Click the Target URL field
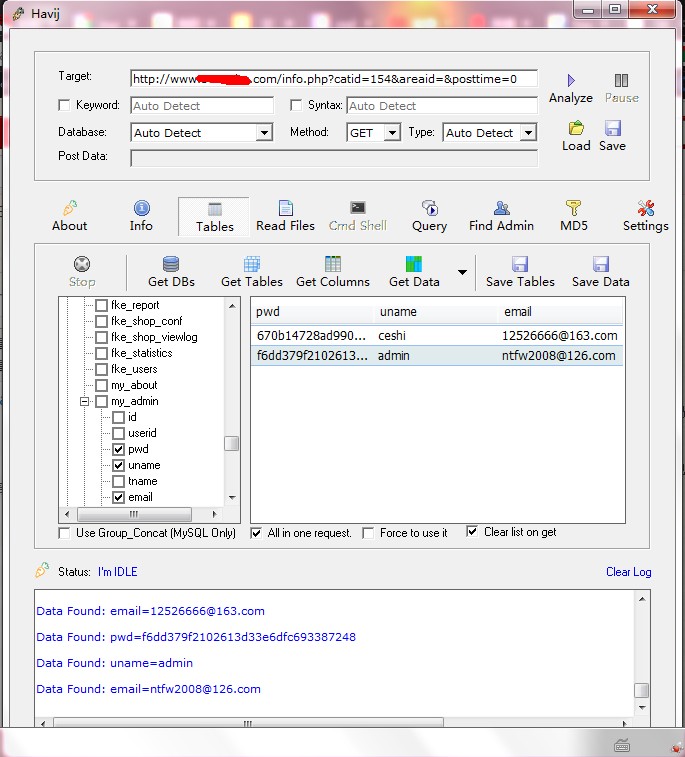The image size is (685, 757). coord(334,79)
